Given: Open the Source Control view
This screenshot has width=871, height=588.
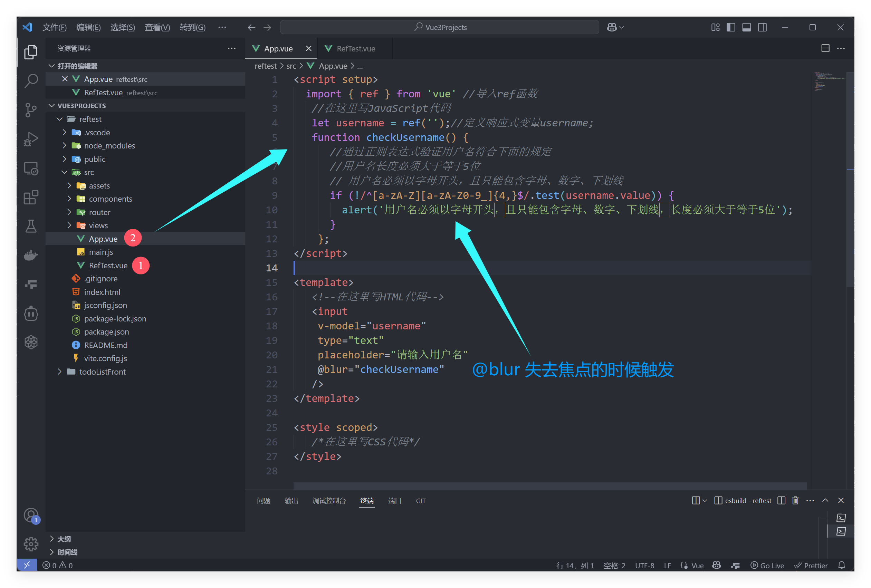Looking at the screenshot, I should (31, 110).
